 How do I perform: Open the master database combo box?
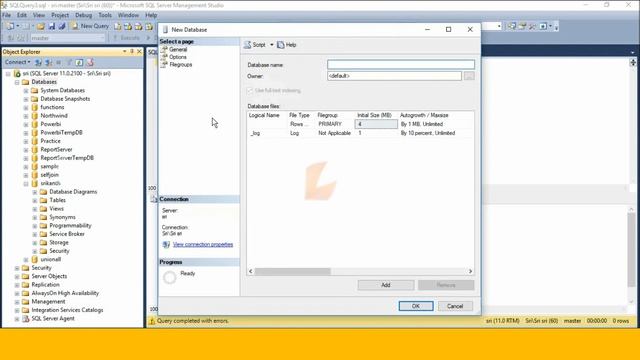pos(67,38)
